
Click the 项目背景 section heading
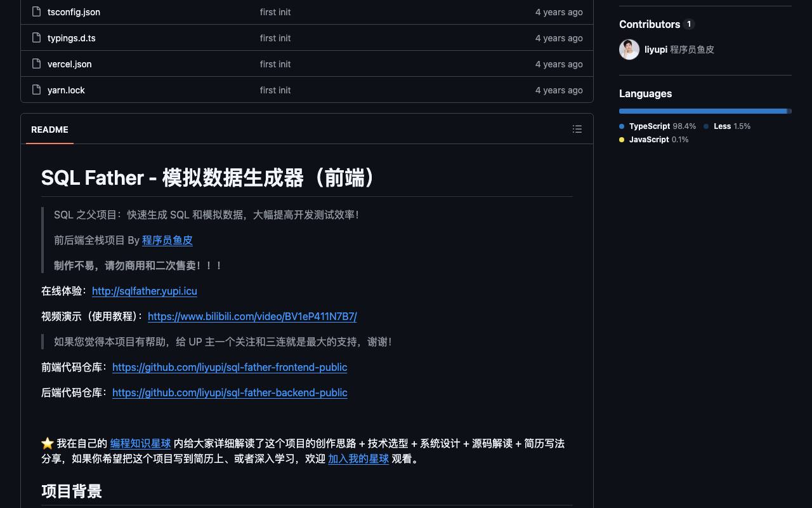tap(72, 491)
